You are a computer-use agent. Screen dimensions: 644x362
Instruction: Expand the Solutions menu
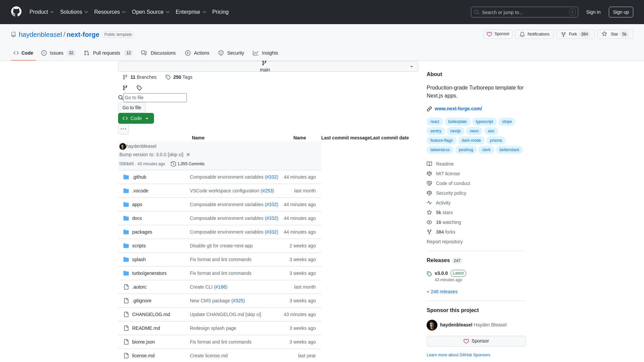click(x=74, y=12)
